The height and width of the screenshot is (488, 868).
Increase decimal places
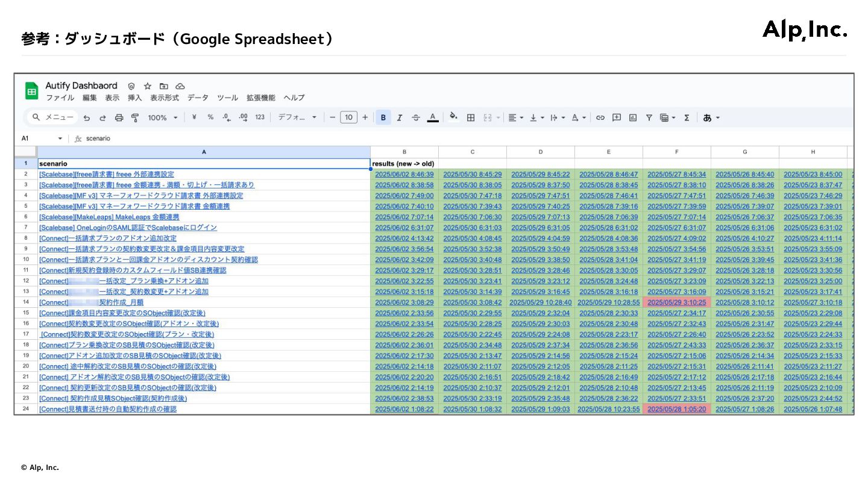coord(243,117)
